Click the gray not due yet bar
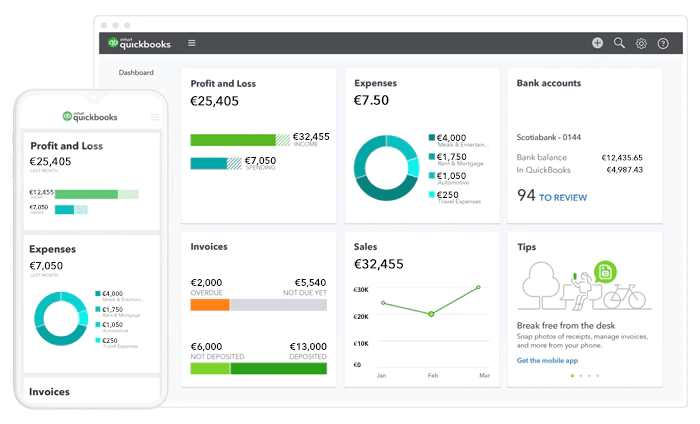Viewport: 700px width, 424px height. 279,305
